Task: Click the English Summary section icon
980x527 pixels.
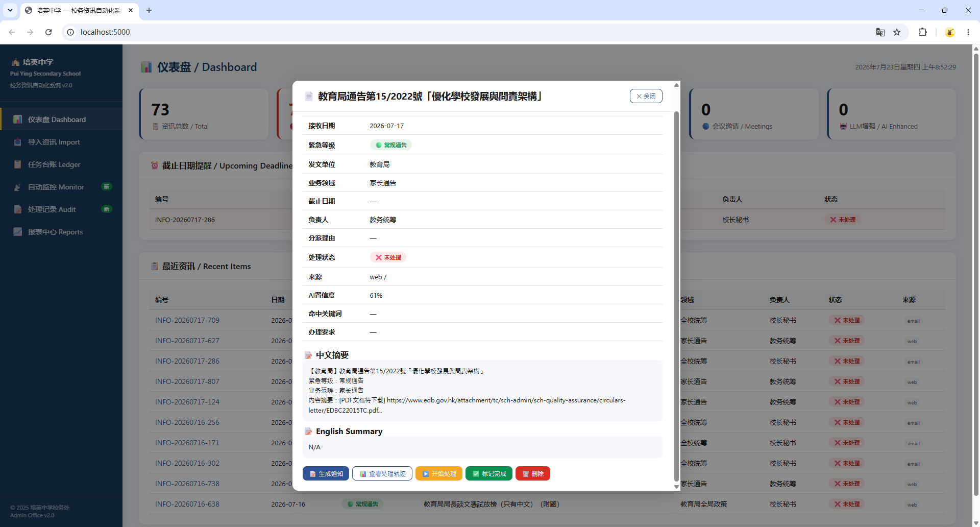Action: (308, 432)
